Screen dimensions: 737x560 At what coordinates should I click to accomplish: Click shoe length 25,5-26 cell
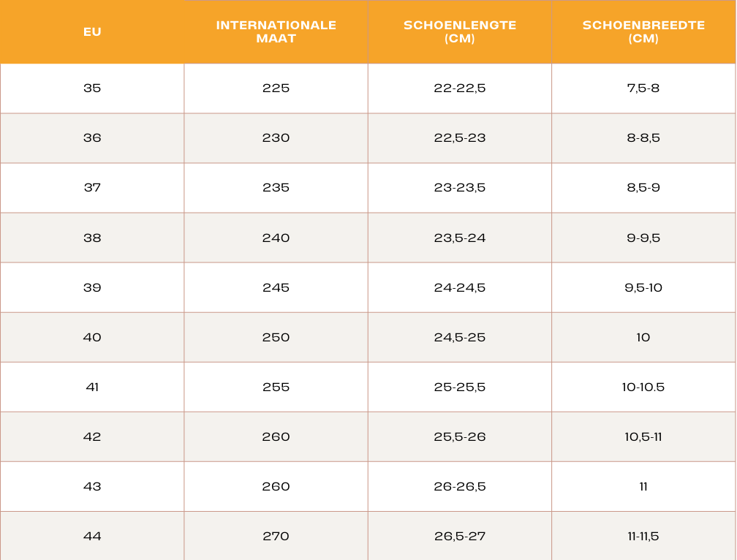tap(460, 436)
